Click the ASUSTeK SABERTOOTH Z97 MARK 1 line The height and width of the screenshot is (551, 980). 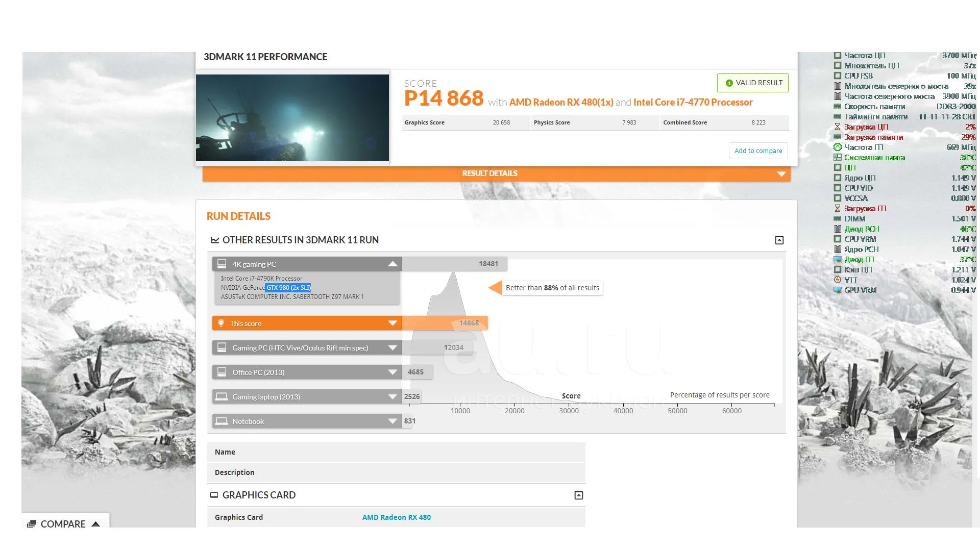pyautogui.click(x=292, y=297)
